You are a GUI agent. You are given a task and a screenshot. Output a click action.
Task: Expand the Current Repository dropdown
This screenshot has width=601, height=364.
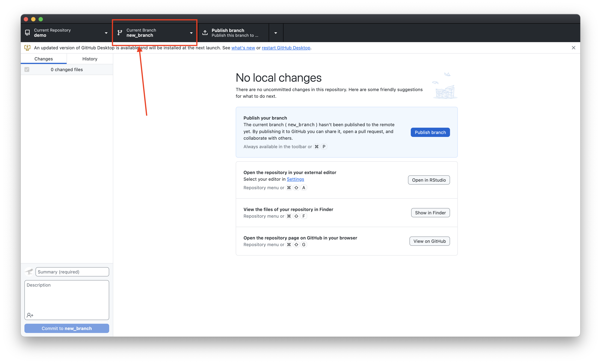(x=106, y=33)
